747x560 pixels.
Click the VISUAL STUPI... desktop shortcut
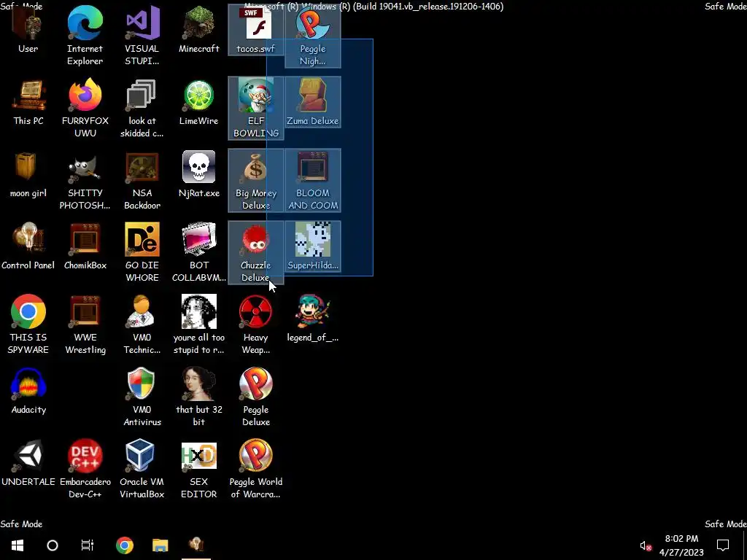(x=142, y=36)
